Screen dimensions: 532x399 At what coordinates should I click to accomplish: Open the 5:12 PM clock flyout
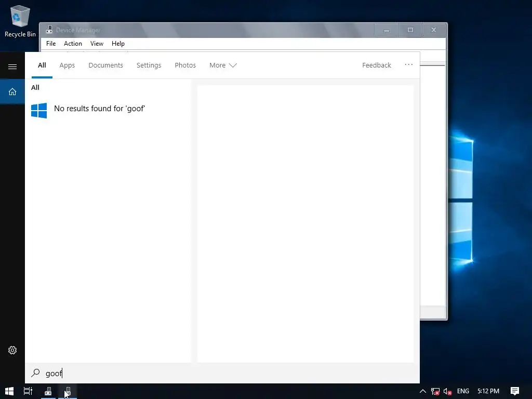point(488,391)
